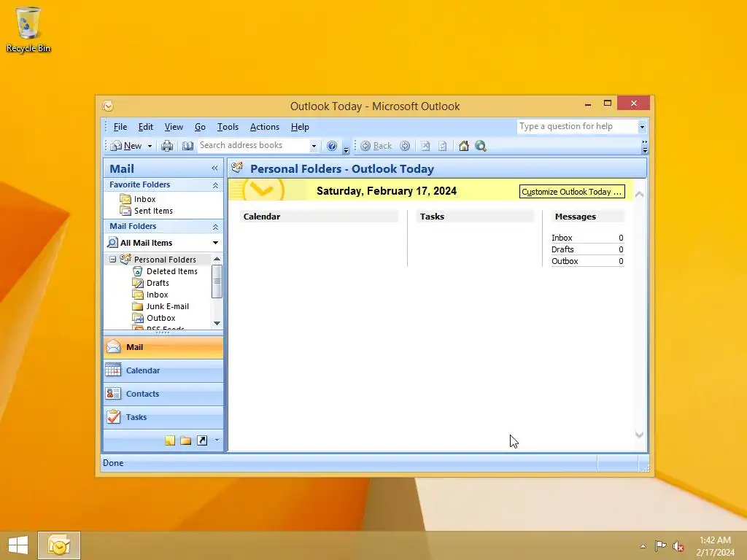Open Outbox link under Messages
This screenshot has height=560, width=747.
coord(565,261)
